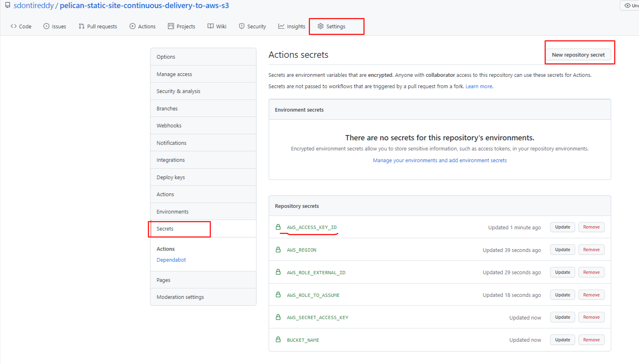
Task: Go to the Pull requests tab
Action: [98, 26]
